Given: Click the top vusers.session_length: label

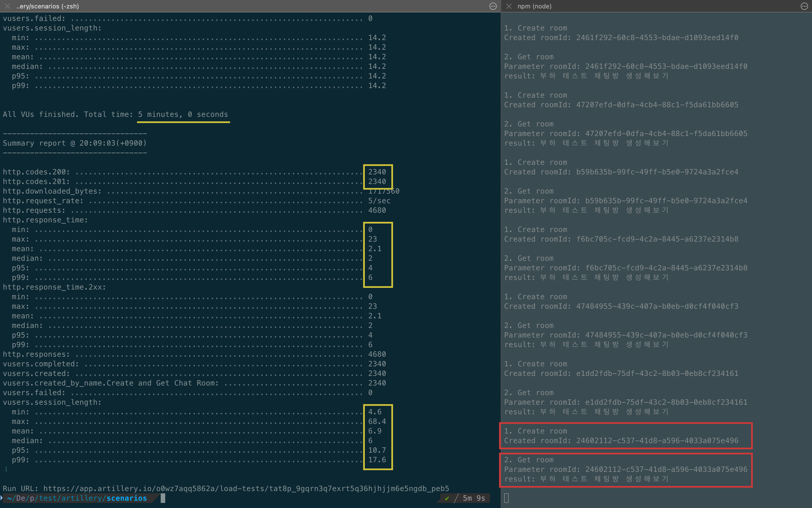Looking at the screenshot, I should (x=52, y=28).
